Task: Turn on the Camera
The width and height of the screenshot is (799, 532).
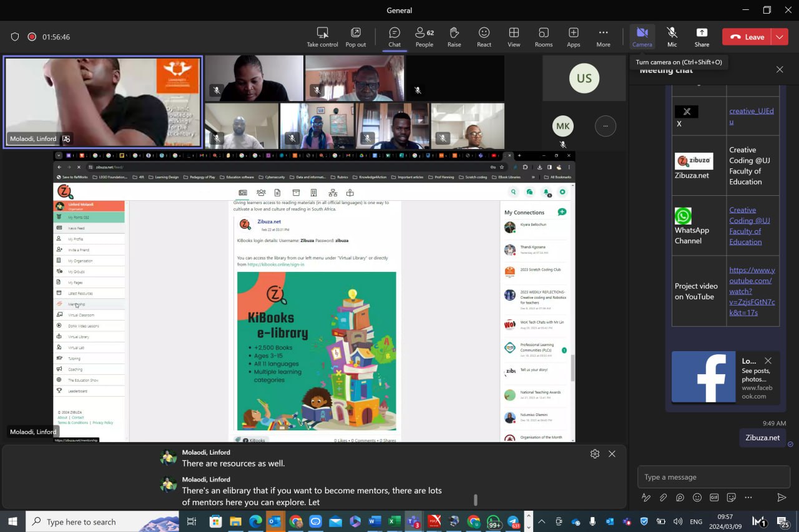Action: pos(642,37)
